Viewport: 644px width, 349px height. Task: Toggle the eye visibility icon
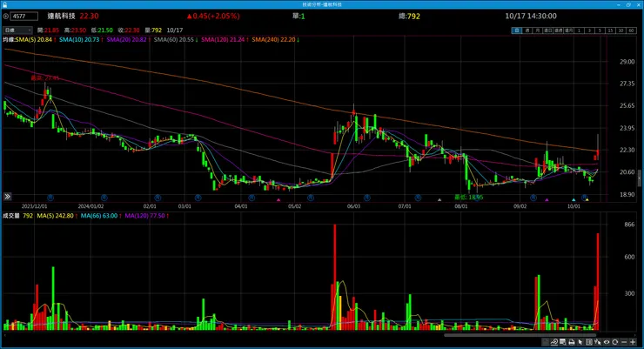pos(607,342)
